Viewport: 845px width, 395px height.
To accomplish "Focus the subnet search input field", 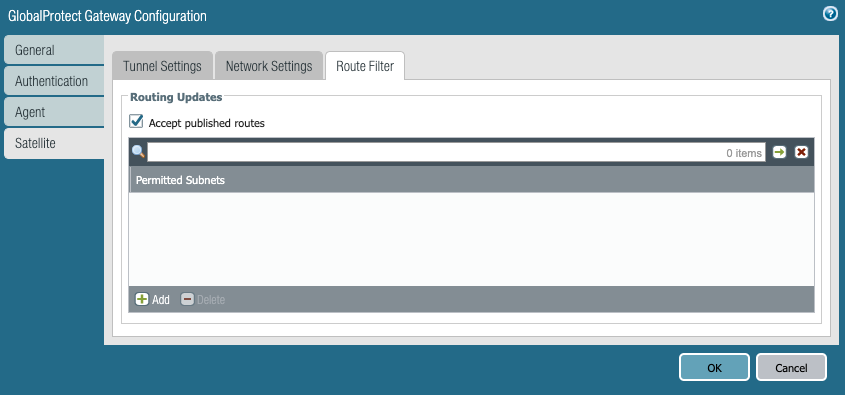I will [456, 153].
